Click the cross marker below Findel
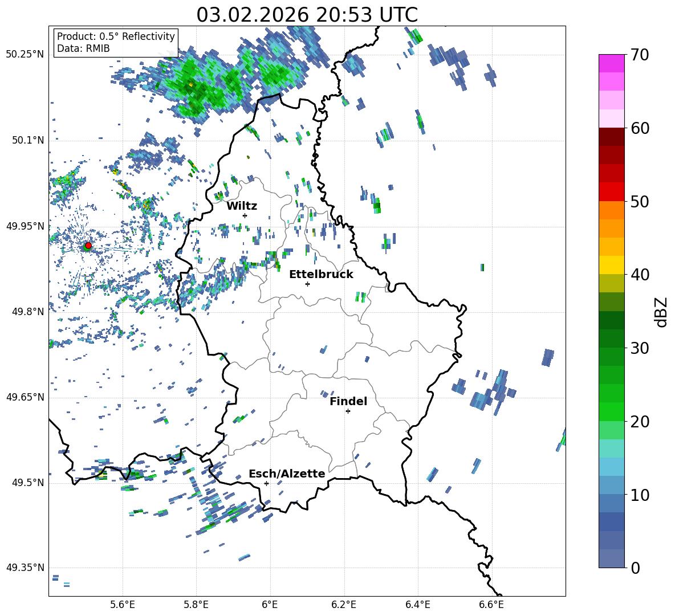 (348, 411)
